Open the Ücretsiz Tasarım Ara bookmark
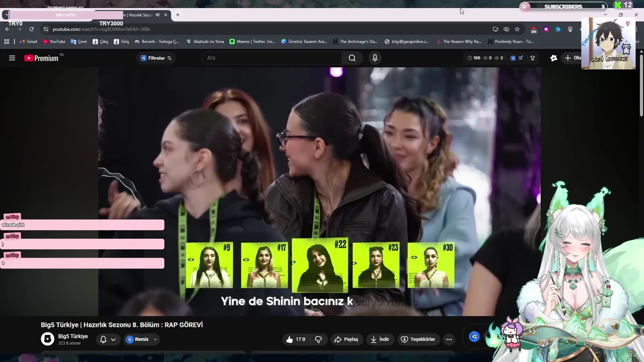 click(x=304, y=42)
